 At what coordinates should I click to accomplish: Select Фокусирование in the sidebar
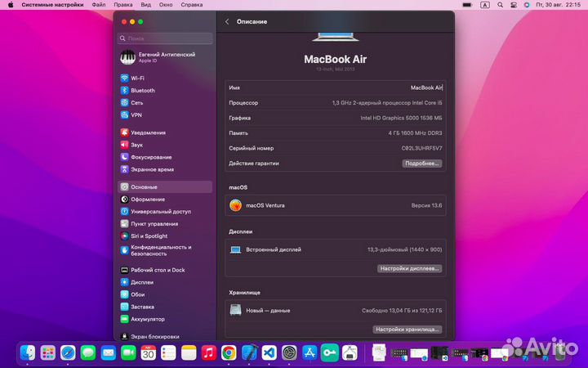click(146, 157)
